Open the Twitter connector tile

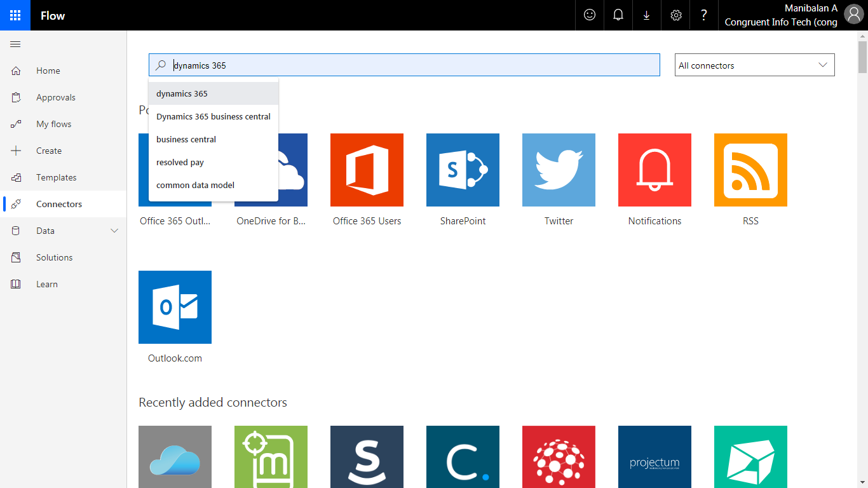click(559, 170)
